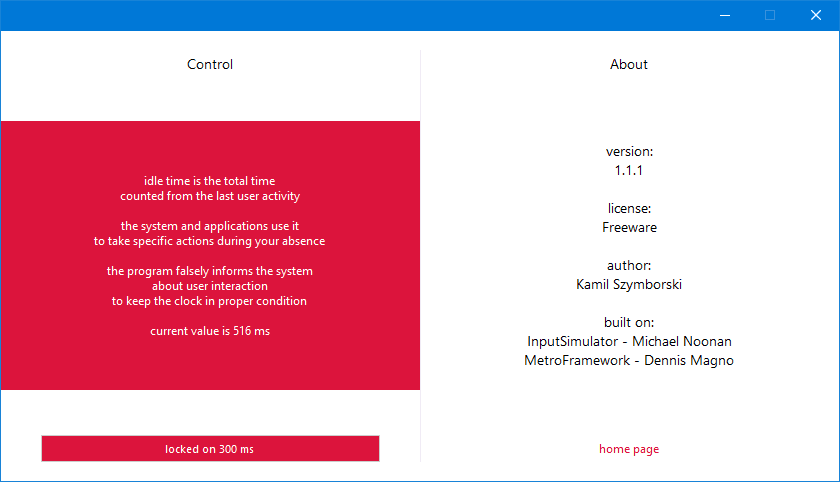Minimize the application window
Viewport: 840px width, 482px height.
(724, 15)
